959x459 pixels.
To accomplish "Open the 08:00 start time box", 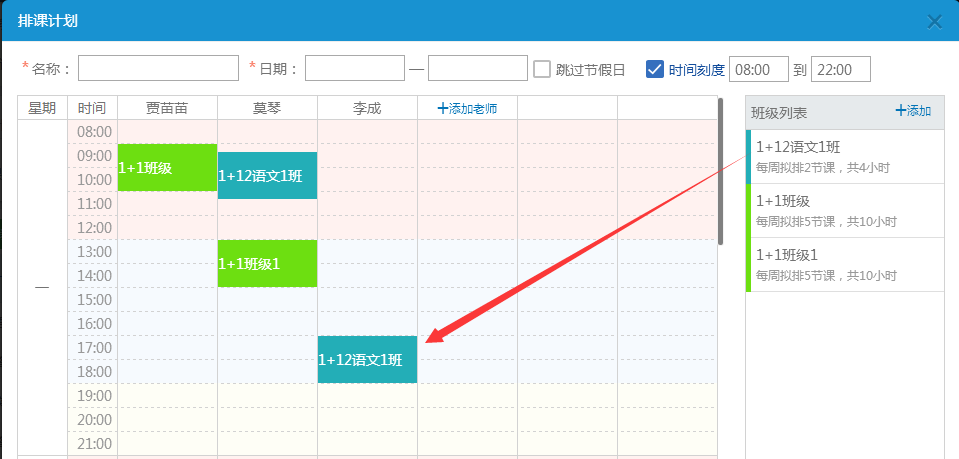I will (x=759, y=69).
